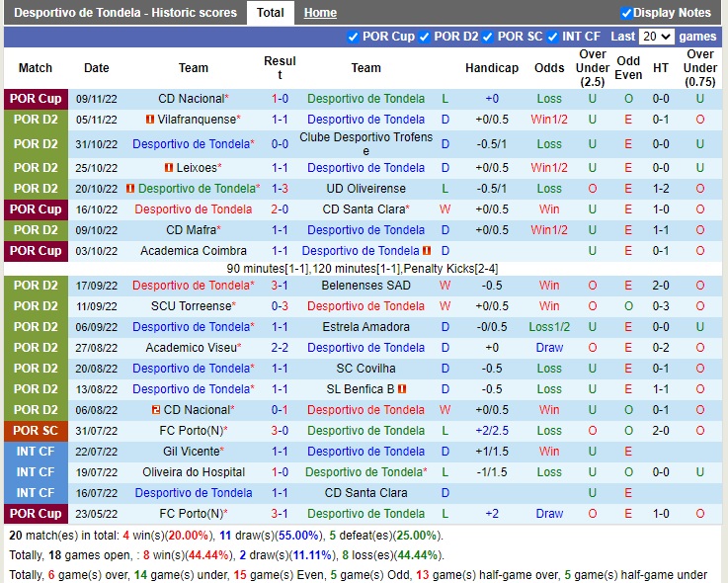Image resolution: width=728 pixels, height=583 pixels.
Task: Click red card icon on Academica Coimbra row
Action: (426, 251)
